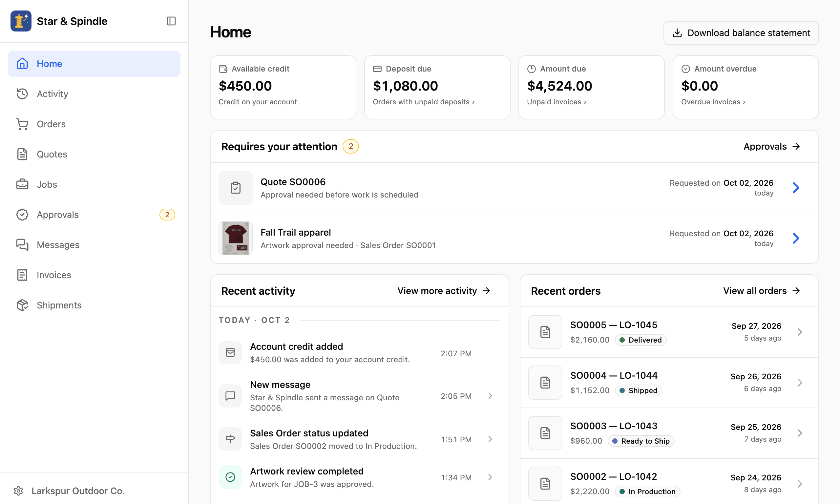Click the Invoices receipt icon
840x504 pixels.
[22, 275]
